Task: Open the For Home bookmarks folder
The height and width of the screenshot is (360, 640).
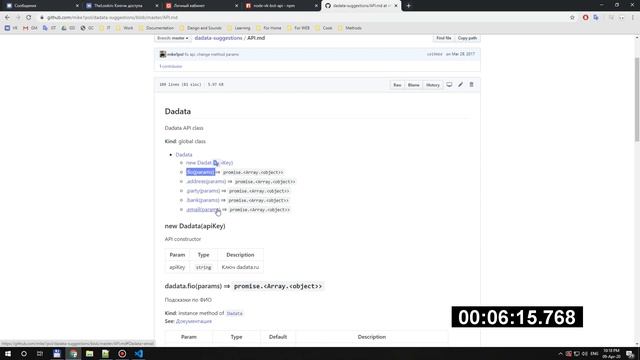Action: [269, 28]
